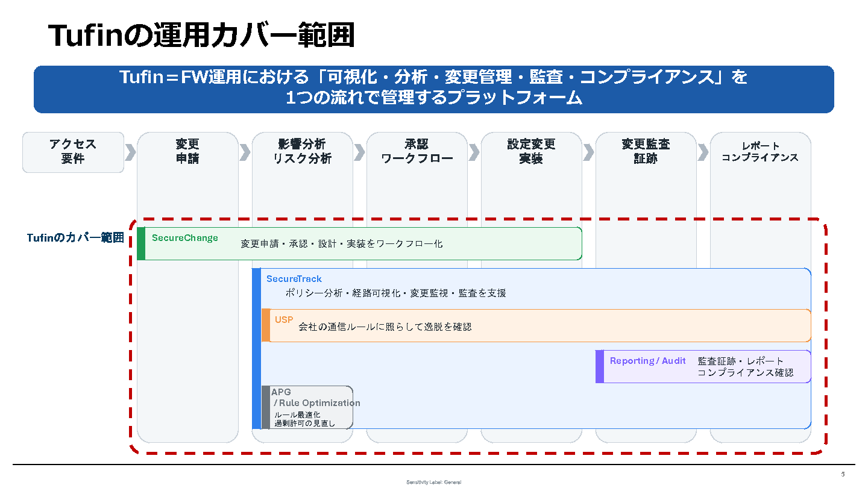Select the text "過剰許可の見直し"
This screenshot has width=868, height=488.
pos(304,424)
